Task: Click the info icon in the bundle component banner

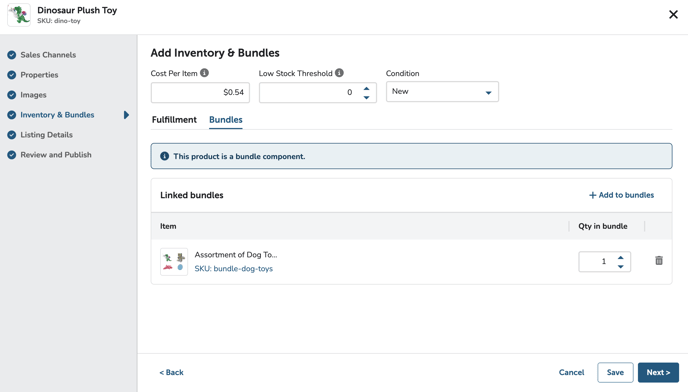Action: point(165,156)
